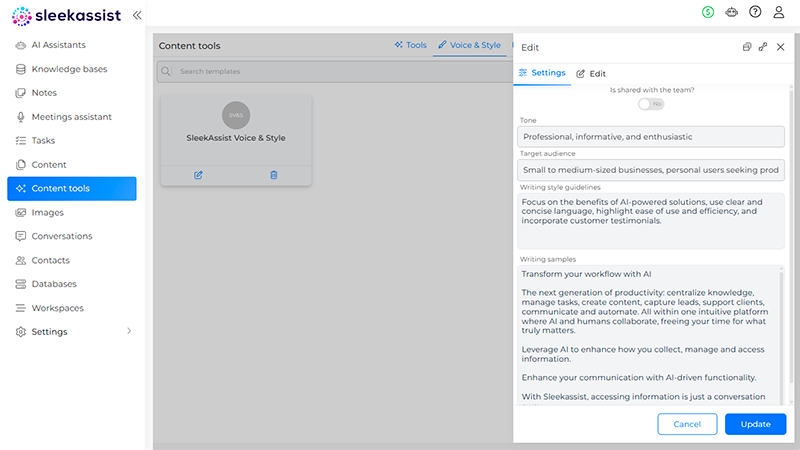800x450 pixels.
Task: Click the Writing style guidelines text area
Action: (650, 220)
